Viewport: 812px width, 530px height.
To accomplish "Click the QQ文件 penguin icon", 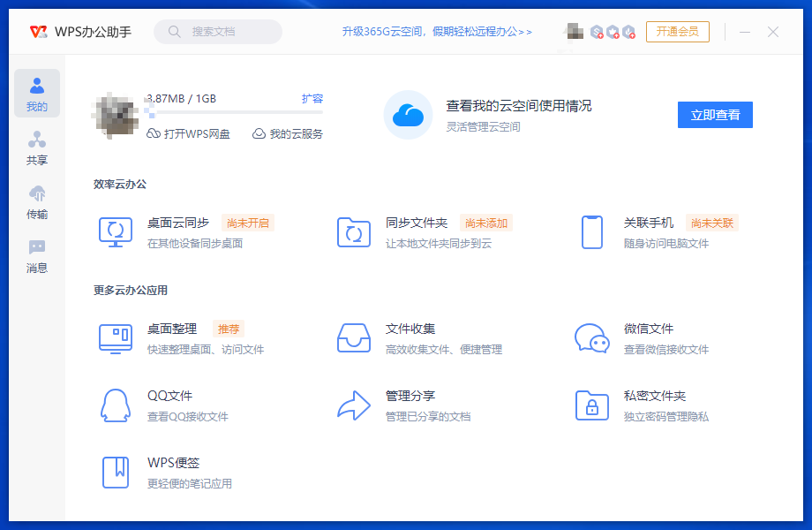I will coord(116,405).
